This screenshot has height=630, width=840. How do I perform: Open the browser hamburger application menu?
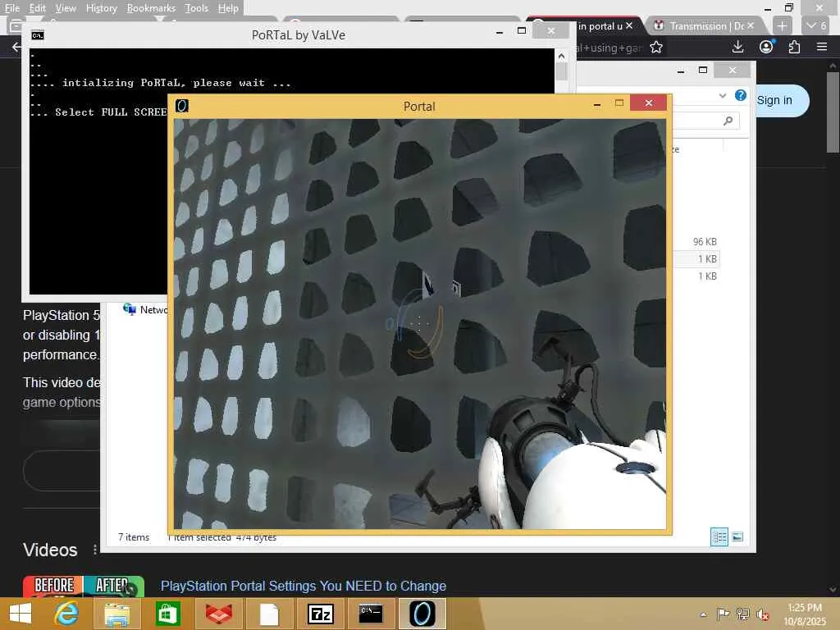click(x=822, y=47)
